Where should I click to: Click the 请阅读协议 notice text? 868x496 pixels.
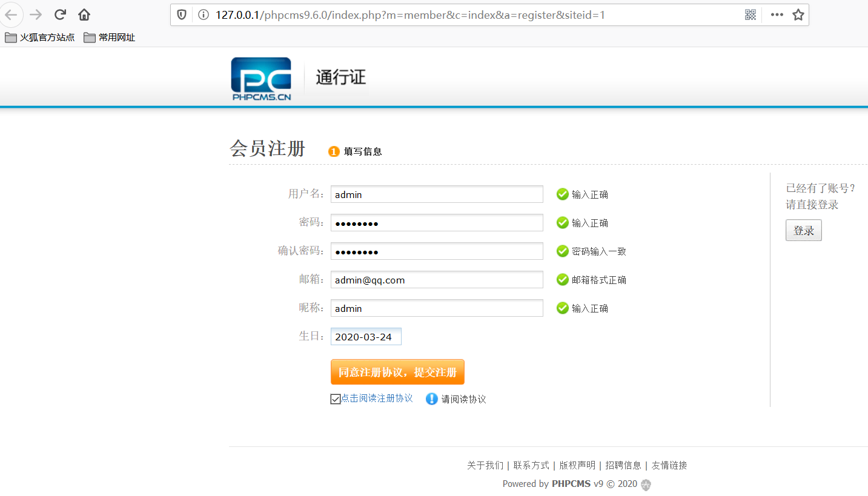pos(463,399)
